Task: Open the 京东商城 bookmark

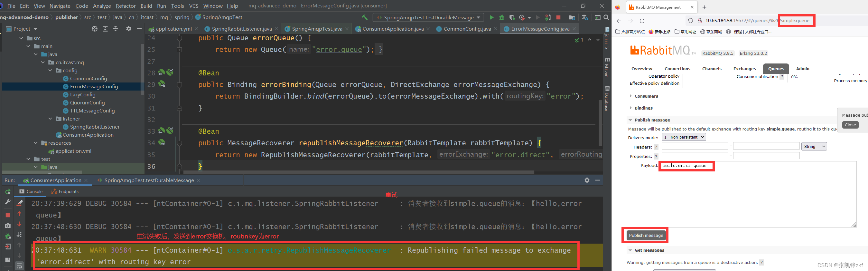Action: click(711, 32)
